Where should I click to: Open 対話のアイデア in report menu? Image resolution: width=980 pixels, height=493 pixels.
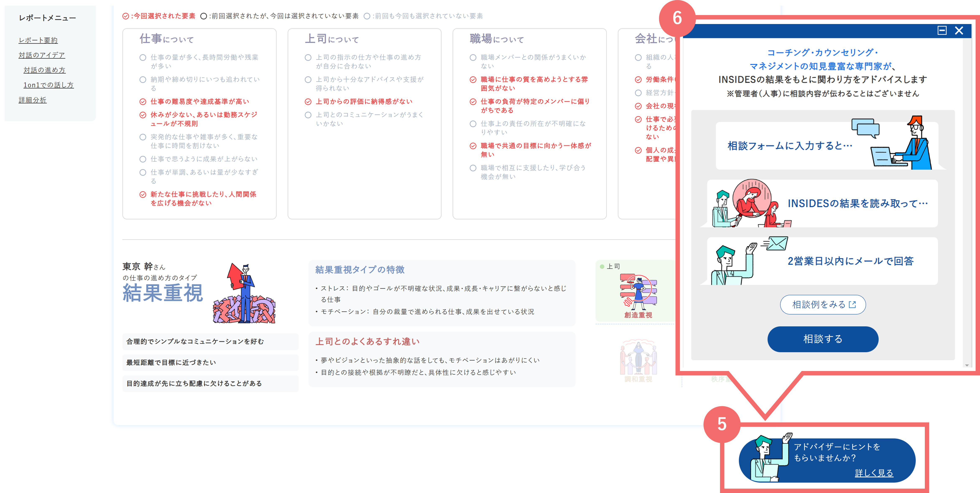tap(42, 55)
